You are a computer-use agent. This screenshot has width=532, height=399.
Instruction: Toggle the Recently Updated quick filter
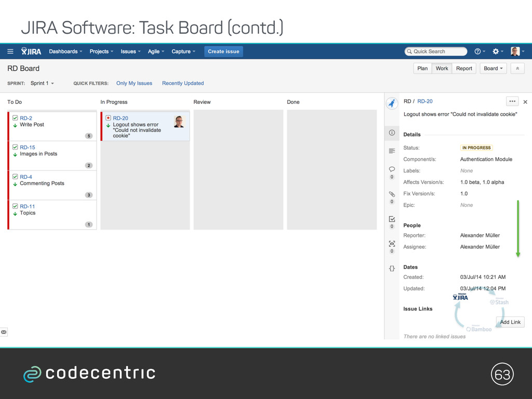(183, 83)
